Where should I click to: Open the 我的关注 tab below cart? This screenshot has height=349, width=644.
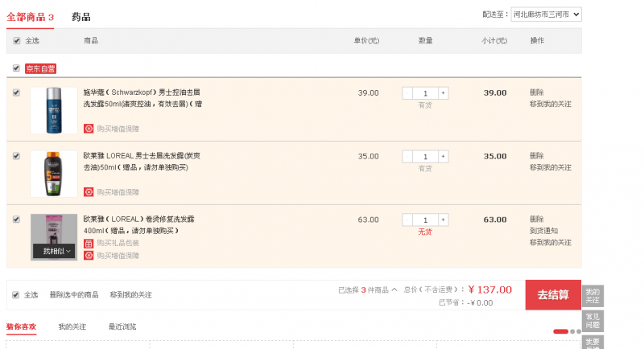tap(72, 326)
